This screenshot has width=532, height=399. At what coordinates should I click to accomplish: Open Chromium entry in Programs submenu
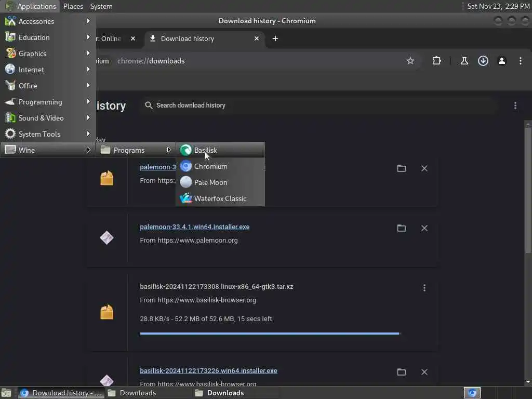tap(220, 166)
